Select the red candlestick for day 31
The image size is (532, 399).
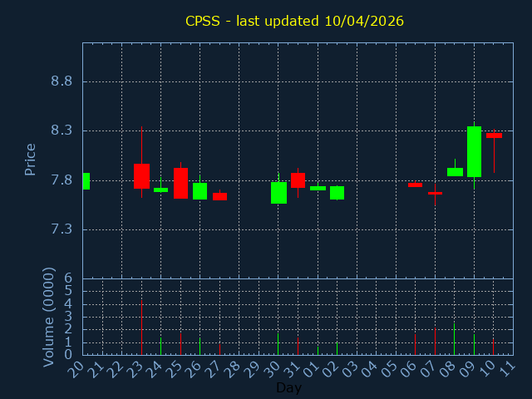tap(298, 180)
